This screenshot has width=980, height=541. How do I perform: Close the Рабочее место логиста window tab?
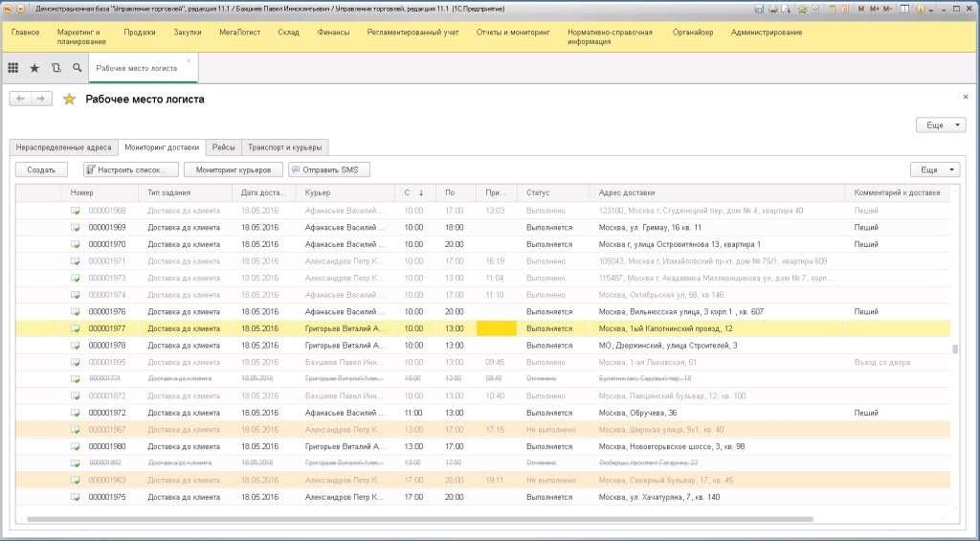[x=189, y=60]
